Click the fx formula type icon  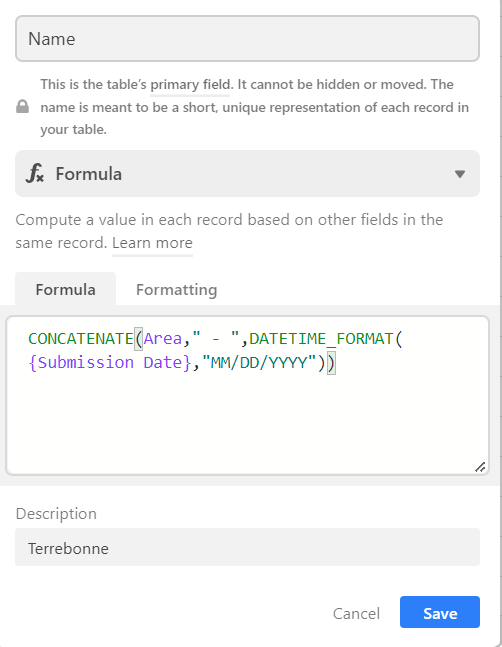point(35,173)
